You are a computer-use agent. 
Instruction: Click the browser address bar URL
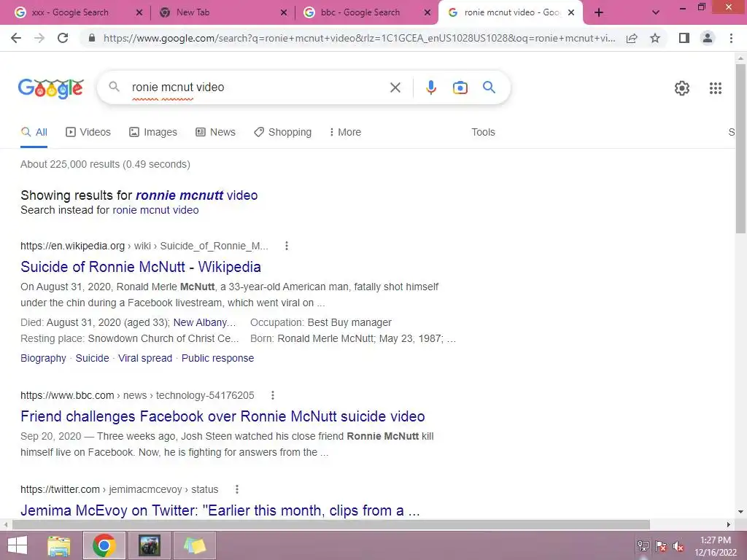[x=359, y=38]
